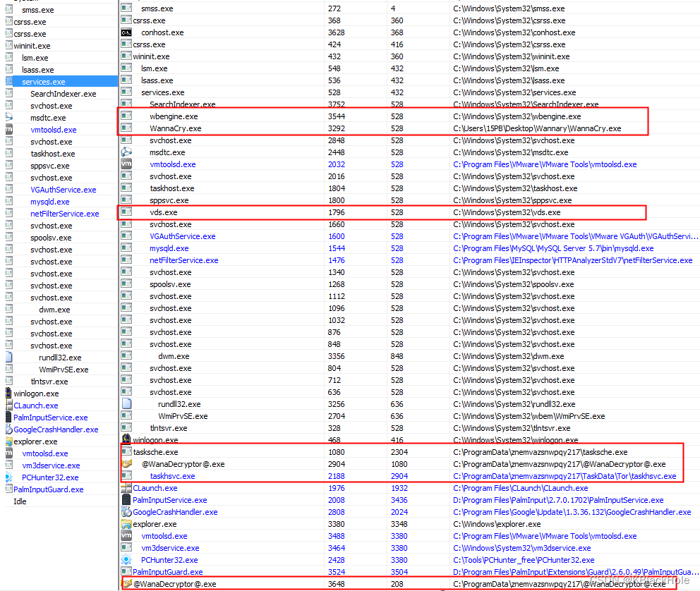Click the rundll32.exe icon in the left process tree
This screenshot has height=591, width=700.
tap(9, 358)
